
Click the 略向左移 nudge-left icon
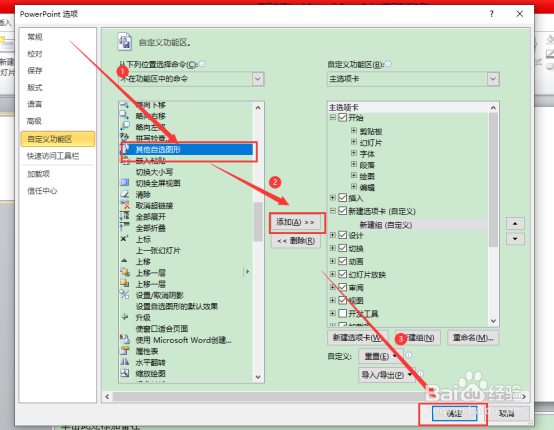pyautogui.click(x=124, y=126)
